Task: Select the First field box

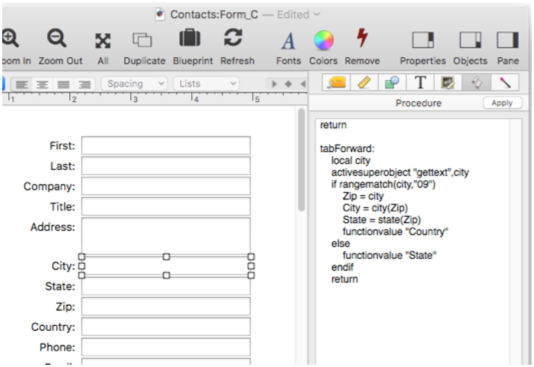Action: [x=166, y=145]
